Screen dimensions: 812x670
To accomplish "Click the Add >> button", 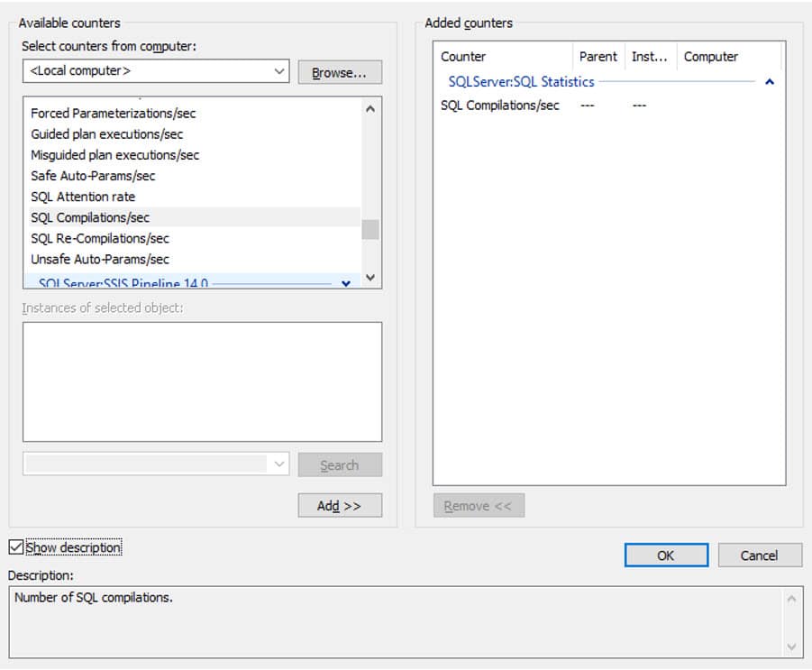I will (x=339, y=506).
